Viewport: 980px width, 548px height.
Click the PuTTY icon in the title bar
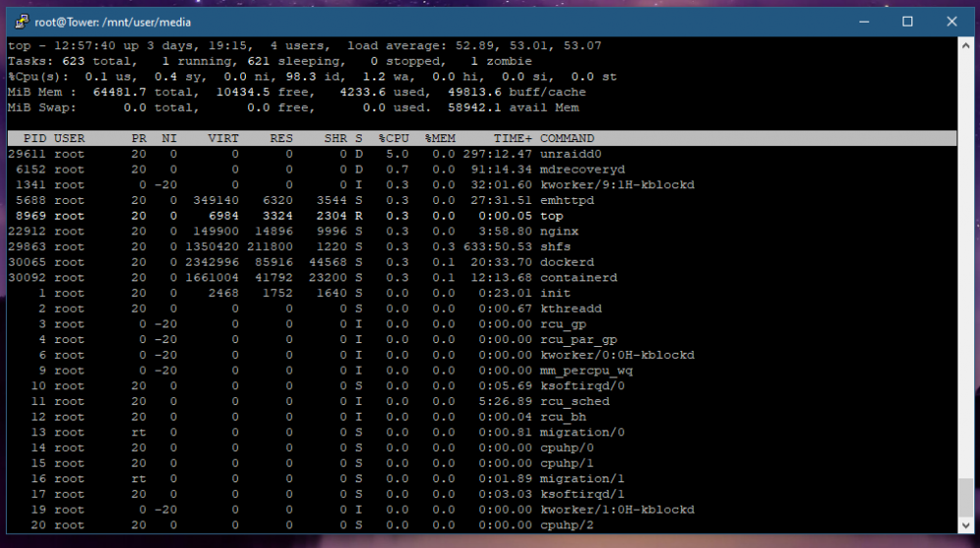(22, 22)
